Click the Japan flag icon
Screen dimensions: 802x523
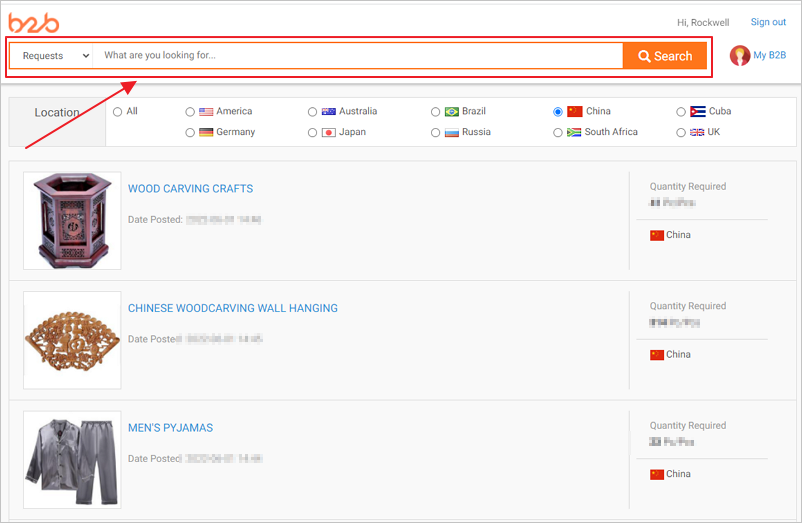click(x=329, y=132)
